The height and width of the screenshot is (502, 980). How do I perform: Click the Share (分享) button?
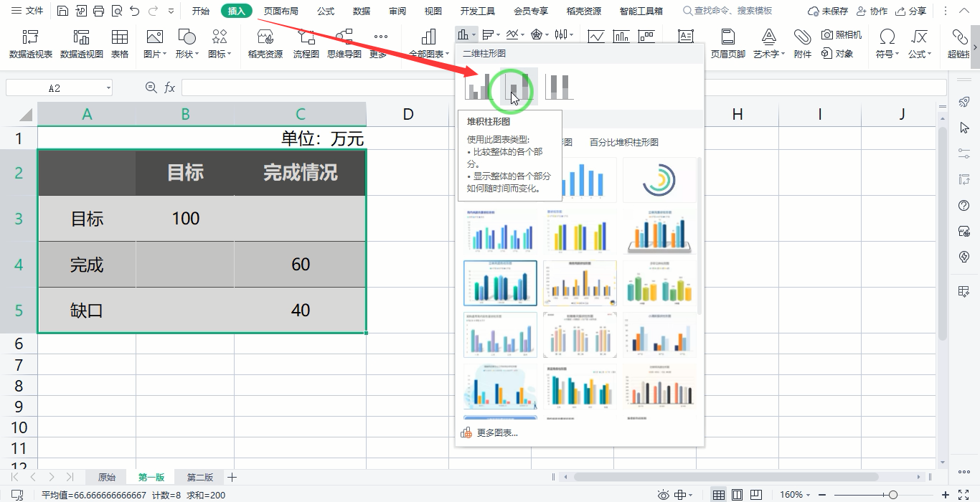910,11
